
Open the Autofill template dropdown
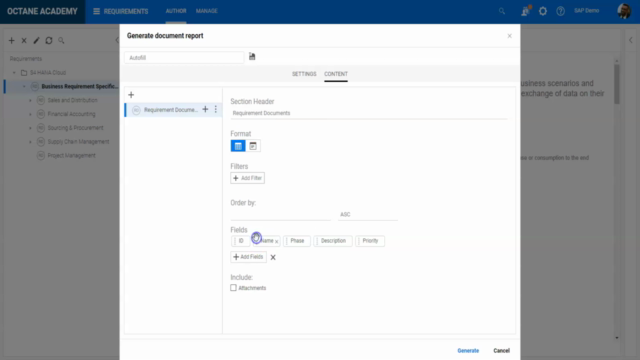tap(184, 58)
